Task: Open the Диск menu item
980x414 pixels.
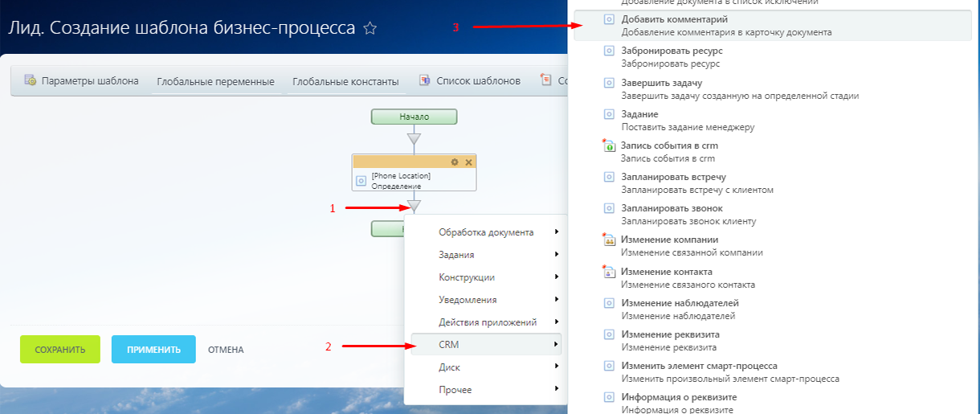Action: click(486, 367)
